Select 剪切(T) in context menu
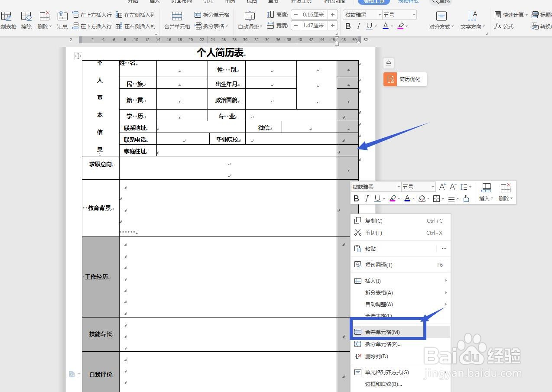 coord(400,233)
